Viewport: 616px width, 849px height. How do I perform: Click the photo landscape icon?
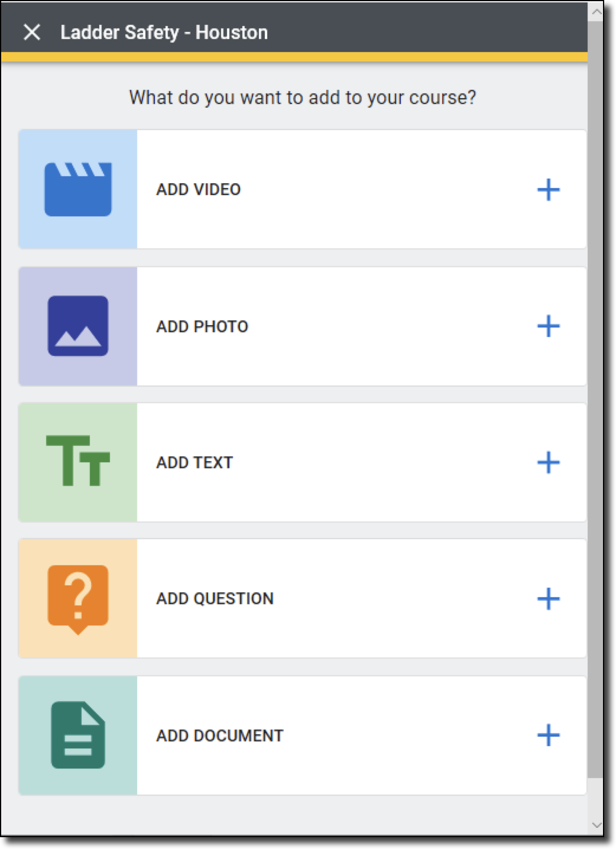pos(78,326)
